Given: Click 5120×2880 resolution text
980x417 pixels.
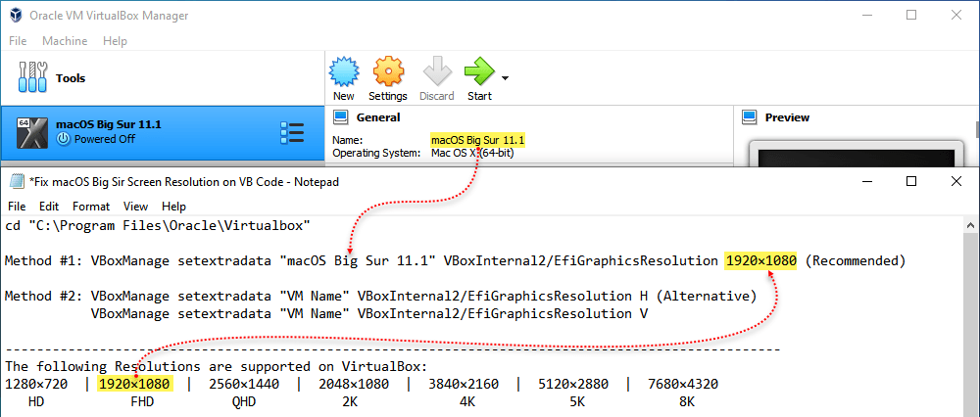Looking at the screenshot, I should coord(573,384).
